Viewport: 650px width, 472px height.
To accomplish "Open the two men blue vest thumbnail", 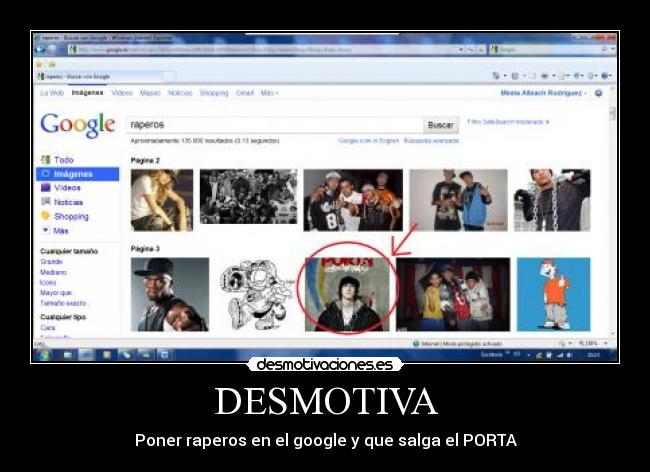I will [x=458, y=200].
